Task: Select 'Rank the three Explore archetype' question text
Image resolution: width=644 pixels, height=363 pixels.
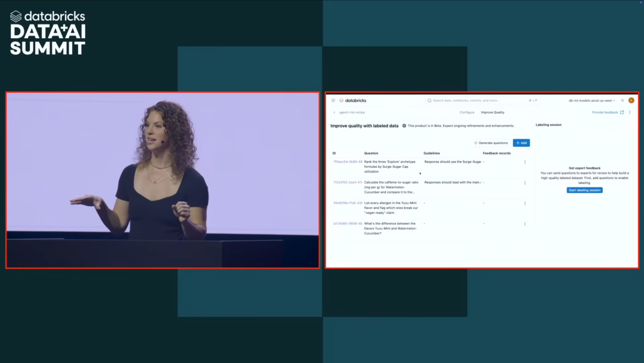Action: click(x=389, y=167)
